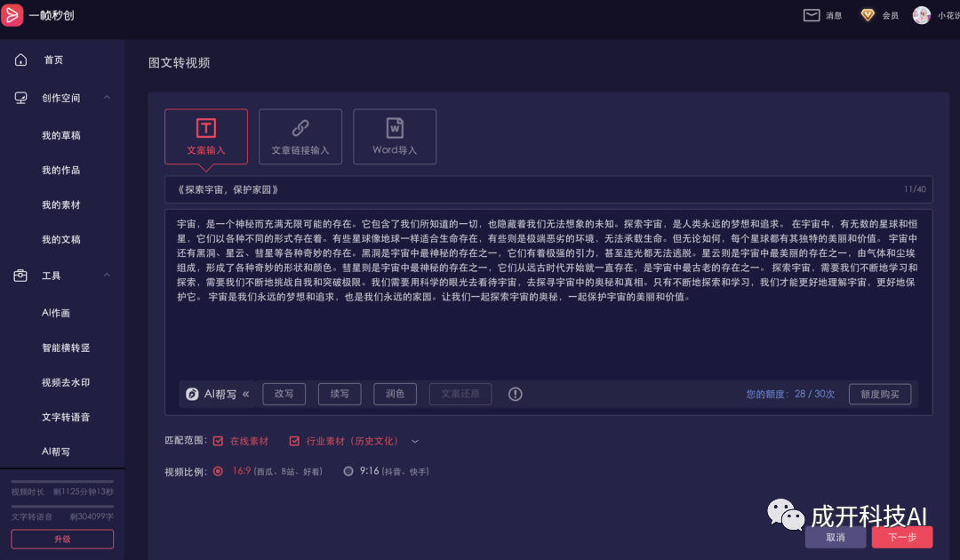960x560 pixels.
Task: 取消勾选「行业素材（历史文化）」
Action: click(x=293, y=440)
